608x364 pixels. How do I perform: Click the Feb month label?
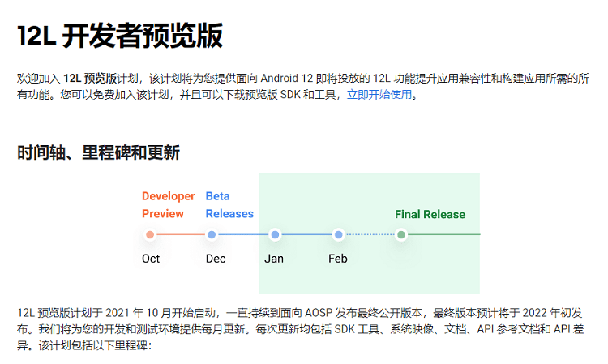[x=338, y=259]
